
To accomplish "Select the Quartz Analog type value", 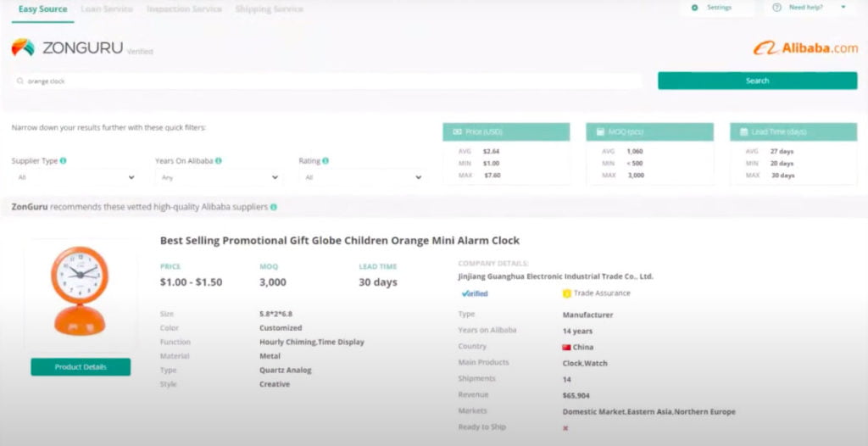I will (x=286, y=370).
